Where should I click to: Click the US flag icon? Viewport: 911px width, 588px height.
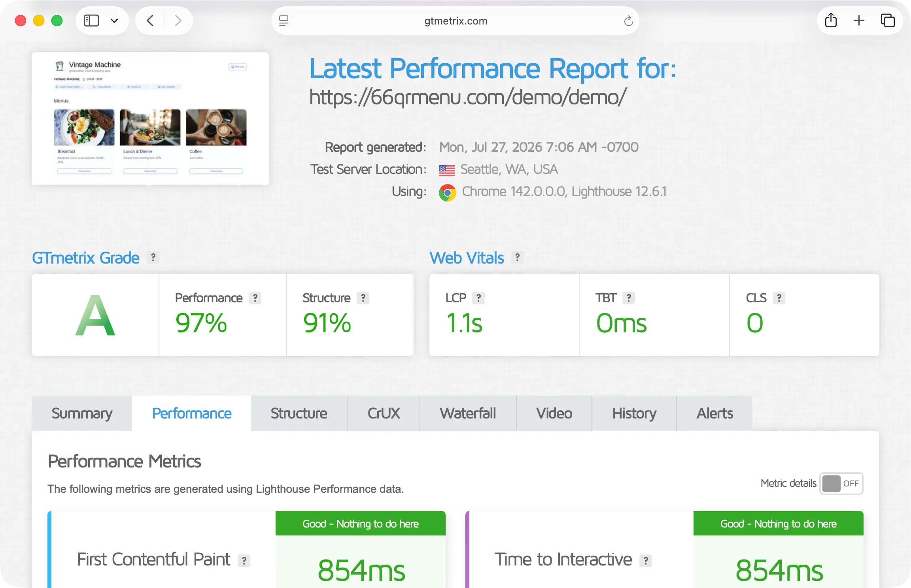(x=447, y=170)
